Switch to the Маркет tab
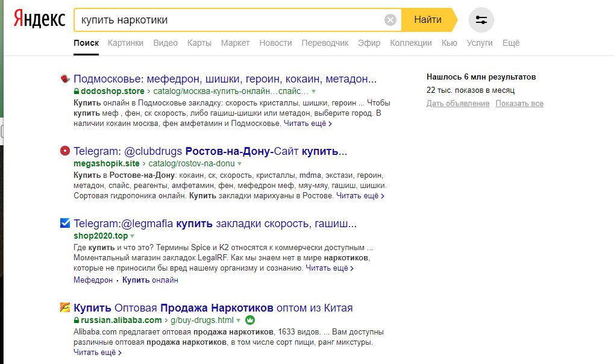This screenshot has height=364, width=614. pyautogui.click(x=236, y=43)
